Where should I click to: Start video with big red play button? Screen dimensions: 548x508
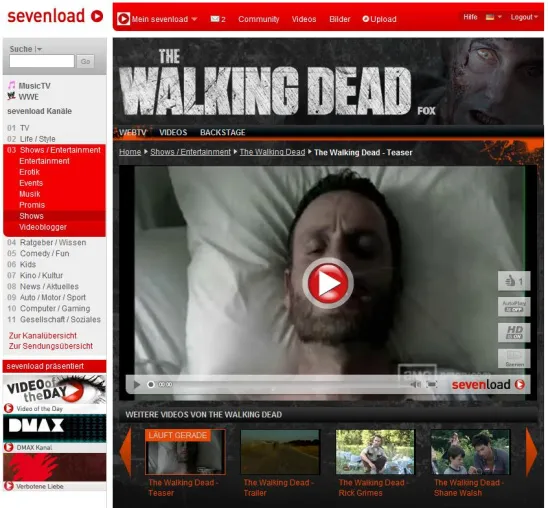click(x=328, y=283)
